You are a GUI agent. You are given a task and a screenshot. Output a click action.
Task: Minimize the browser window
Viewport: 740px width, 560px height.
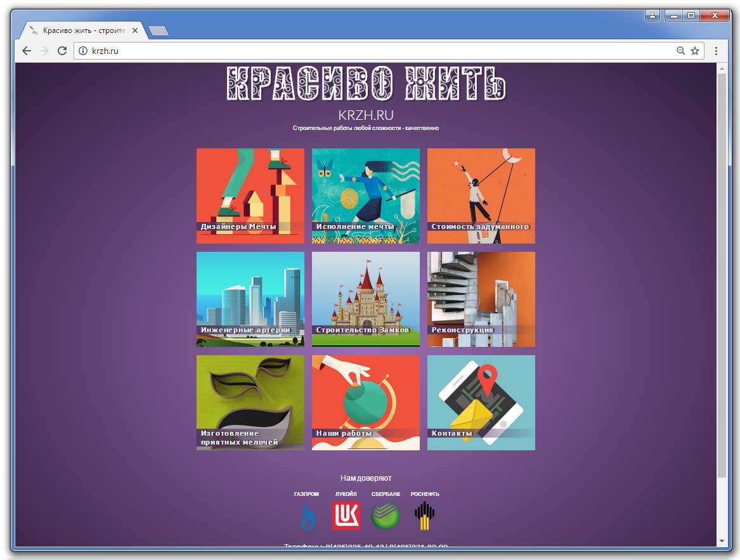click(674, 16)
